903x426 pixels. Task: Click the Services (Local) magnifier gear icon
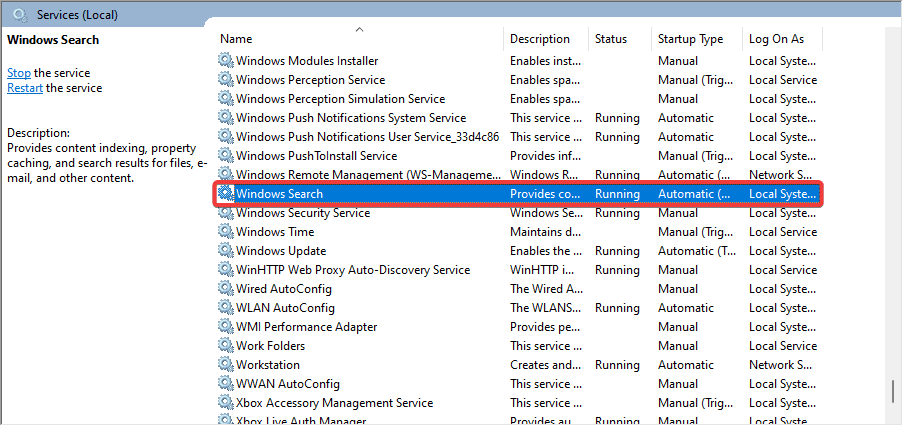[20, 15]
